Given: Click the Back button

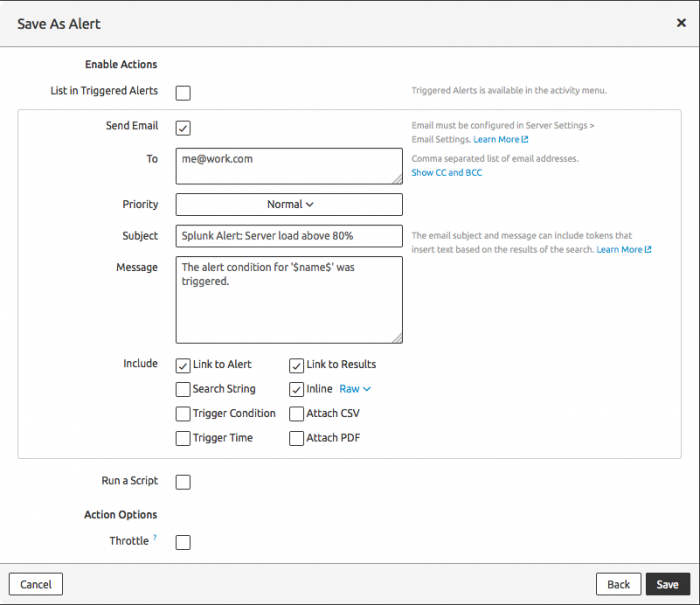Looking at the screenshot, I should tap(618, 584).
